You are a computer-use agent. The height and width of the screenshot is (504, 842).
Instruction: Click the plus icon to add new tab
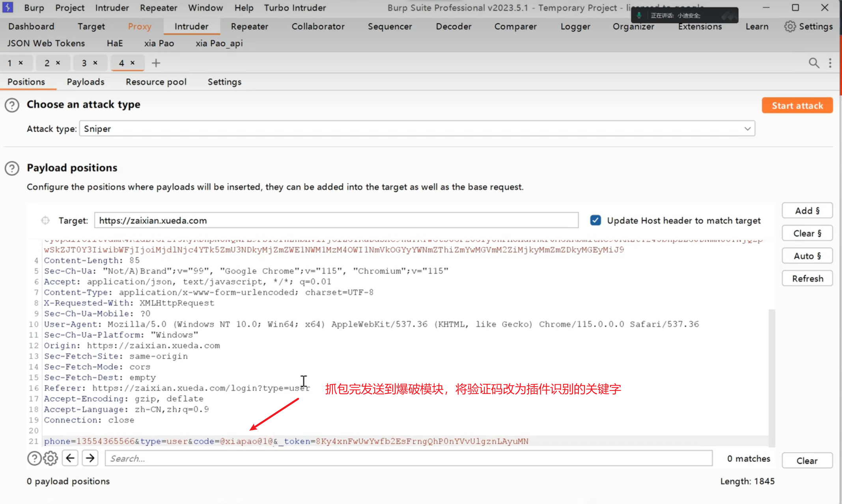click(156, 63)
